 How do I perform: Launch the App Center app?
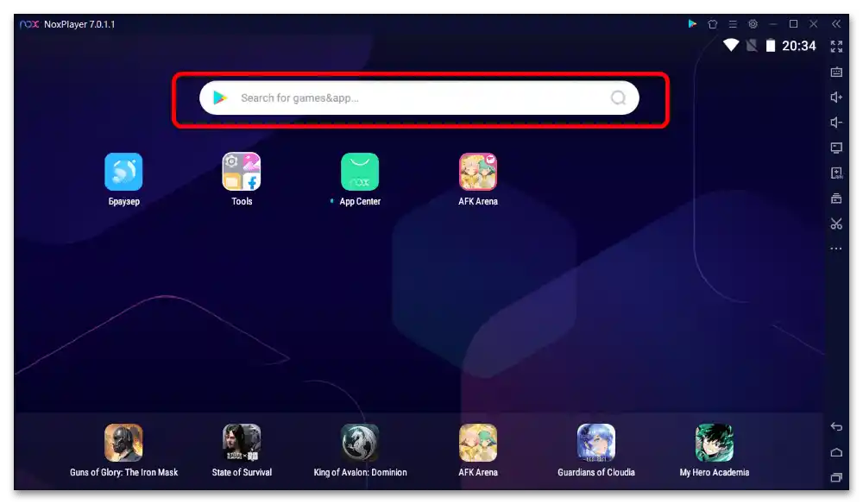point(360,172)
